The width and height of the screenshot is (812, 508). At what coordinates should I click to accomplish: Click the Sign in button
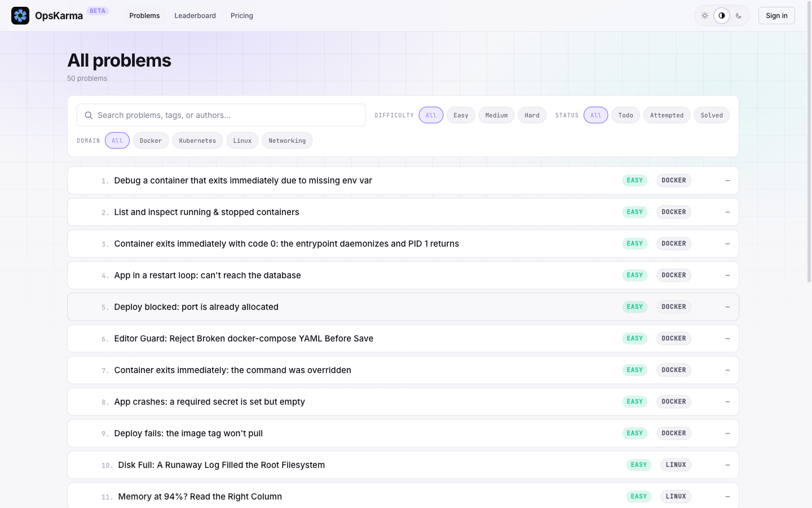[776, 16]
